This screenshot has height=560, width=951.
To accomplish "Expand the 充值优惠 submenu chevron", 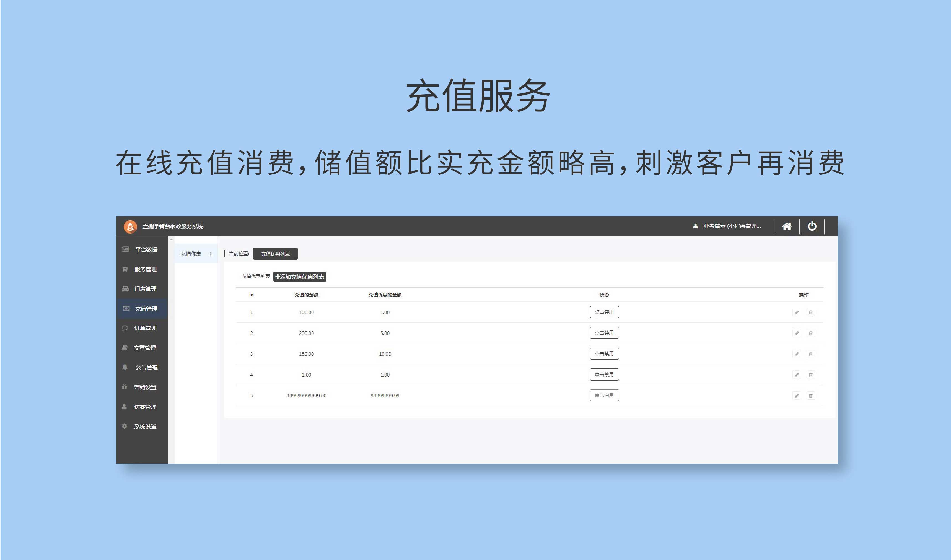I will (211, 254).
